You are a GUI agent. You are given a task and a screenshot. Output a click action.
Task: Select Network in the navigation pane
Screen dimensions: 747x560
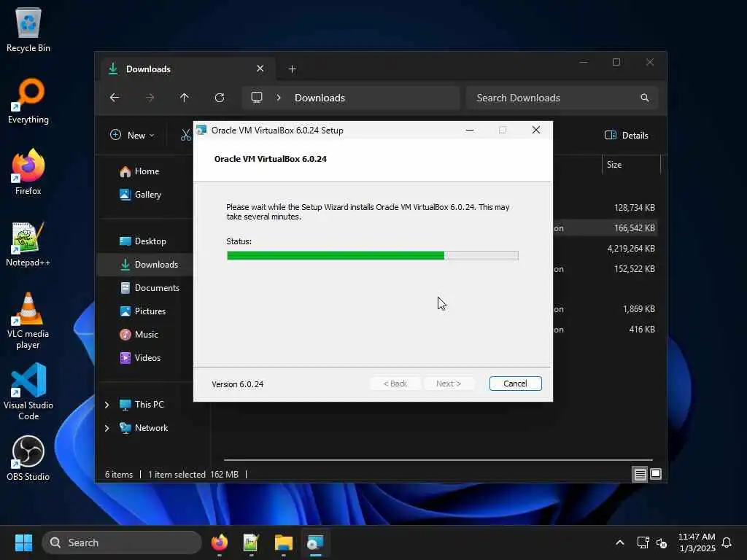[x=151, y=427]
